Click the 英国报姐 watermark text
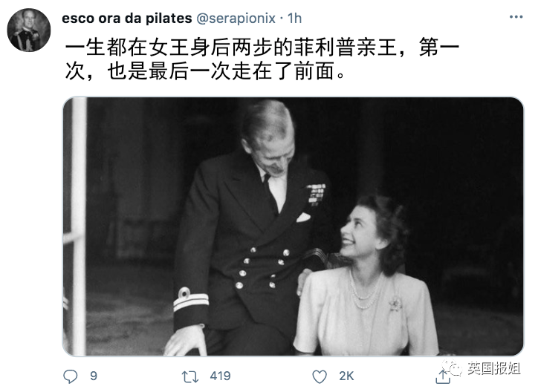Image resolution: width=538 pixels, height=392 pixels. [x=493, y=368]
